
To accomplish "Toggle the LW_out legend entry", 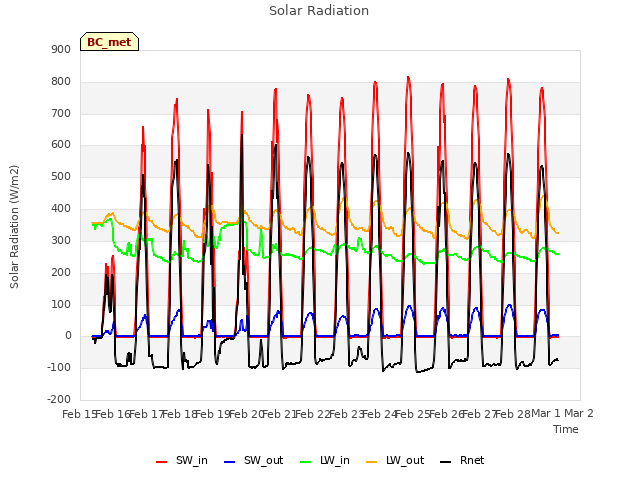I will click(395, 460).
